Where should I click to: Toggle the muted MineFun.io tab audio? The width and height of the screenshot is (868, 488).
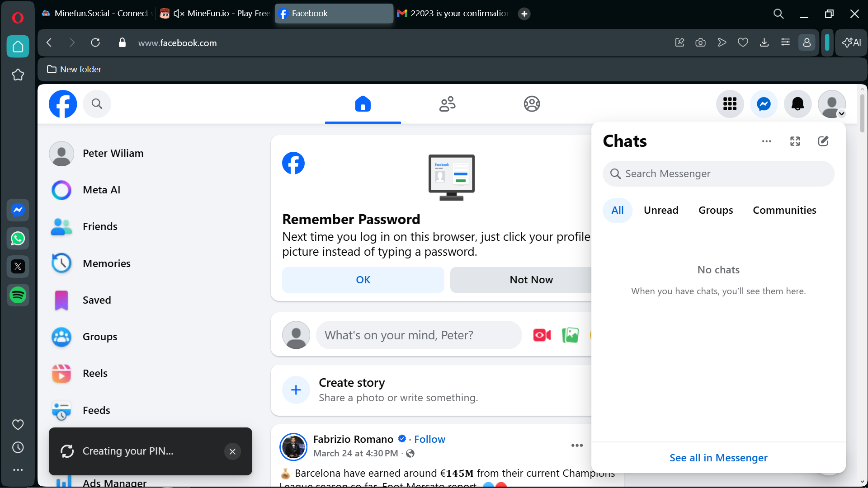pyautogui.click(x=179, y=14)
